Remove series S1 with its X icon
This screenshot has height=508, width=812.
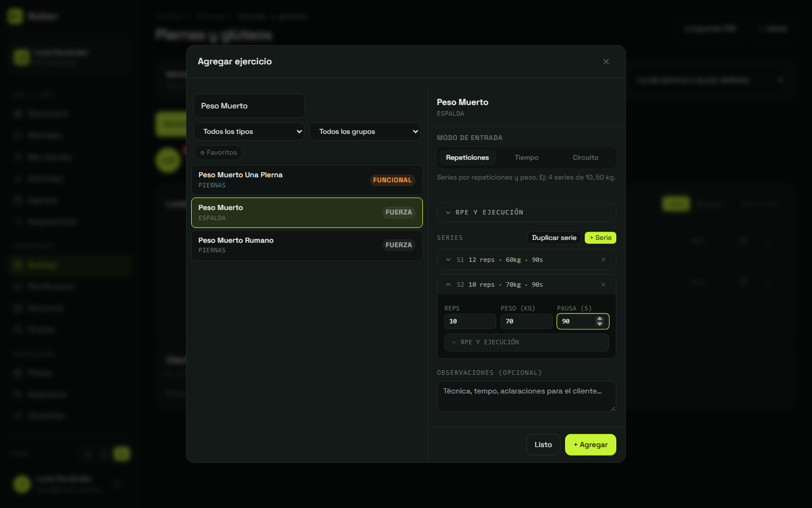[x=603, y=260]
